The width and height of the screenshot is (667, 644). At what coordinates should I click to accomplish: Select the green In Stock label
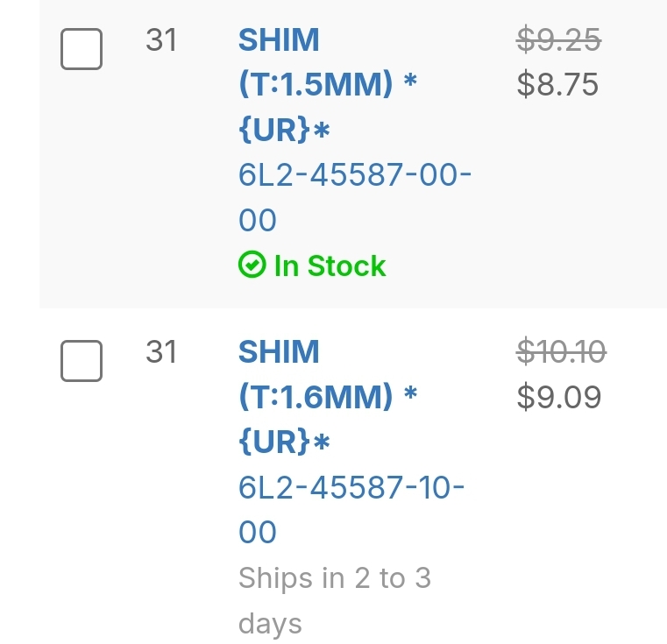click(x=330, y=265)
